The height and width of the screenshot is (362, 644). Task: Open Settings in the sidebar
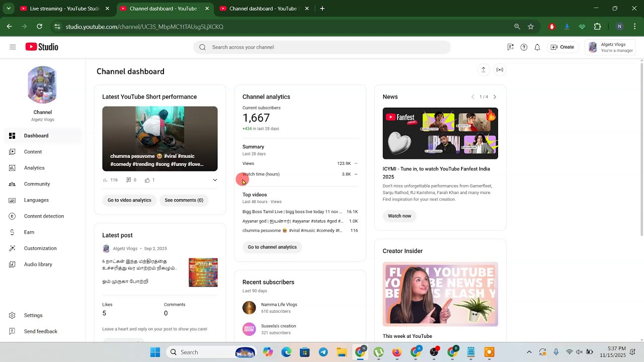42,315
